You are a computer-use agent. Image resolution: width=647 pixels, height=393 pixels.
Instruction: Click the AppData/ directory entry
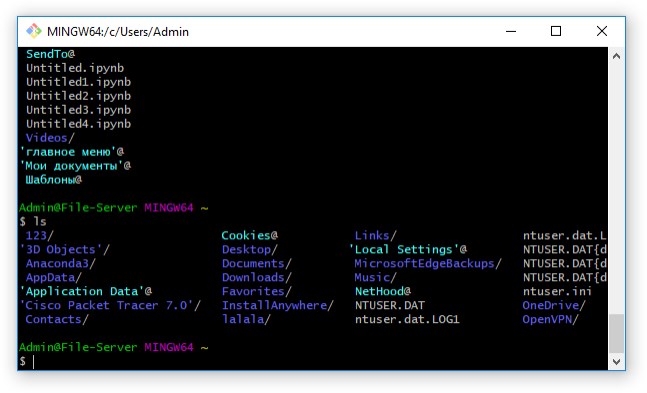(x=54, y=277)
